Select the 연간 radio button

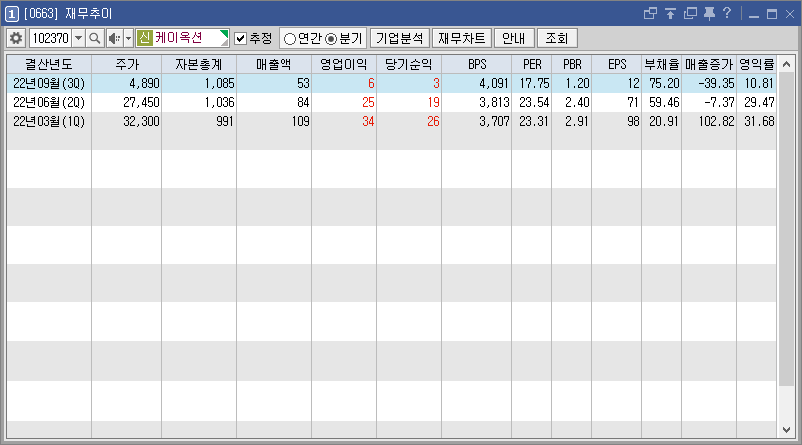[x=290, y=39]
